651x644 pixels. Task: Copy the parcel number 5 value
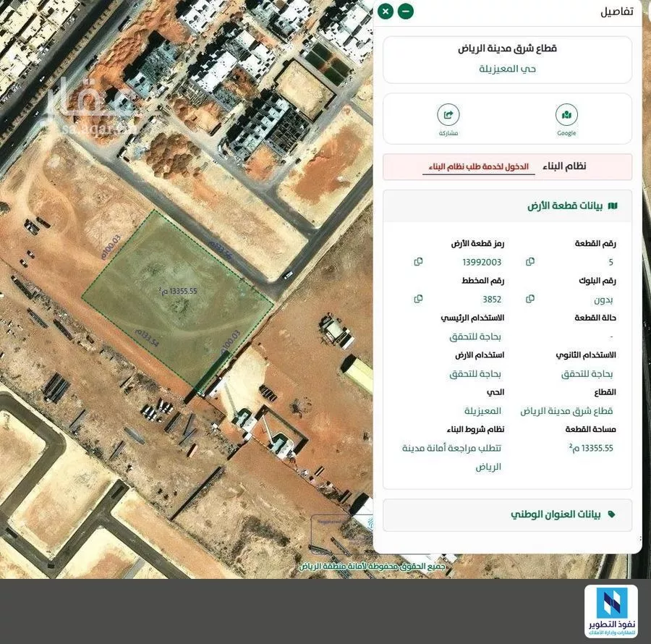529,261
